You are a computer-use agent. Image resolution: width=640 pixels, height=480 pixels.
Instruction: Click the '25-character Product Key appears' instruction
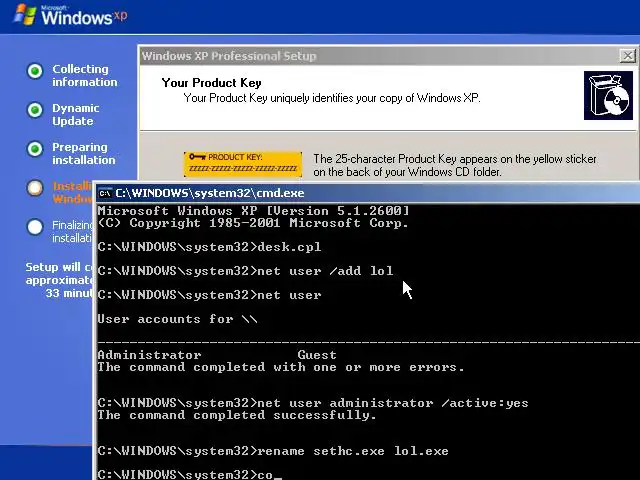pyautogui.click(x=455, y=165)
